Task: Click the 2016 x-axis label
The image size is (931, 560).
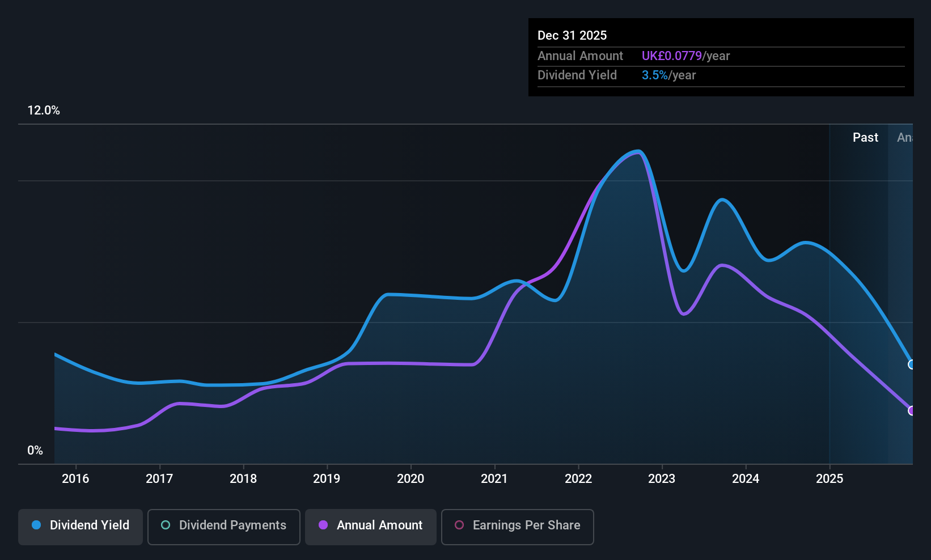Action: (x=75, y=478)
